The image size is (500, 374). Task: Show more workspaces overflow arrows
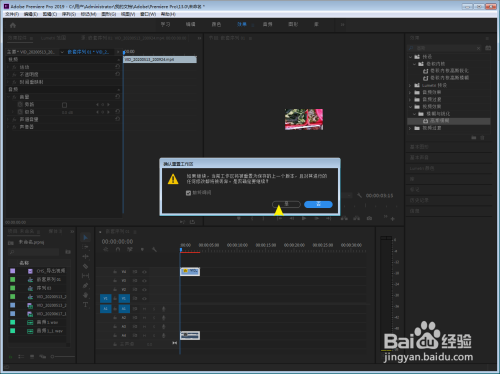342,25
